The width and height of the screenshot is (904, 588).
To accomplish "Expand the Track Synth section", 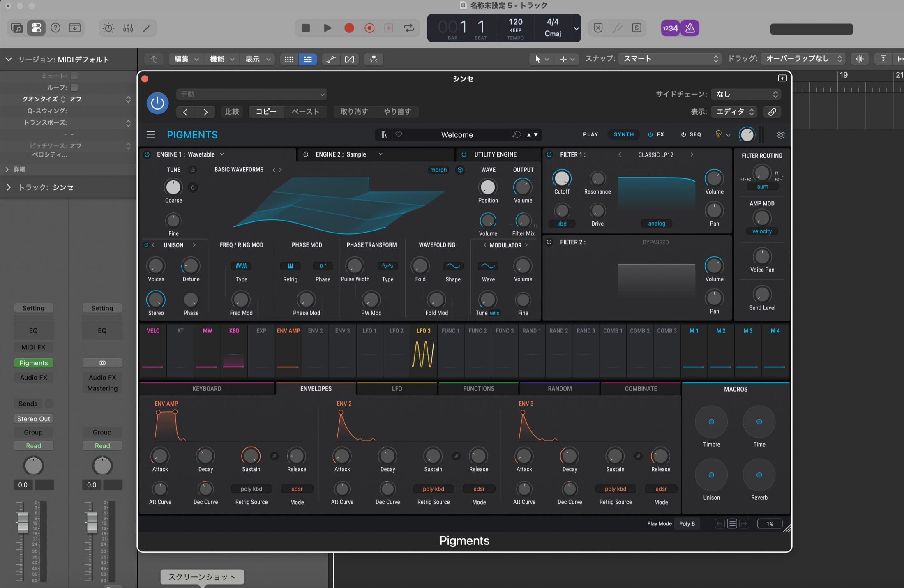I will 8,187.
